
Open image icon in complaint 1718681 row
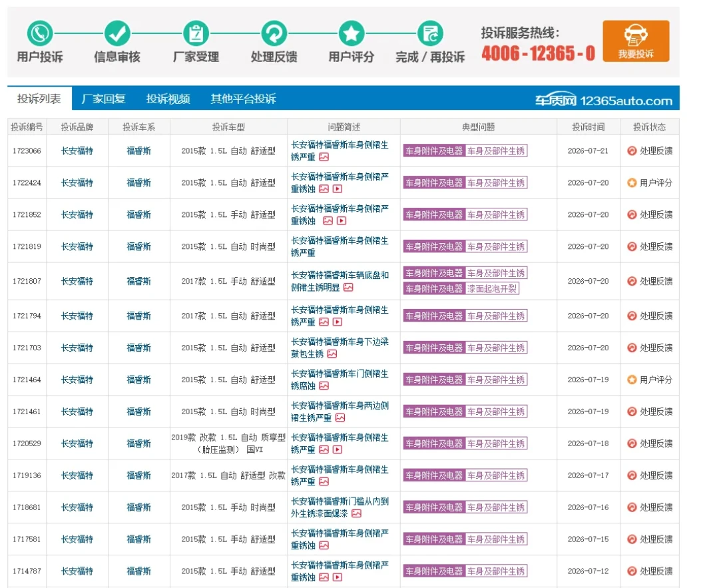356,513
